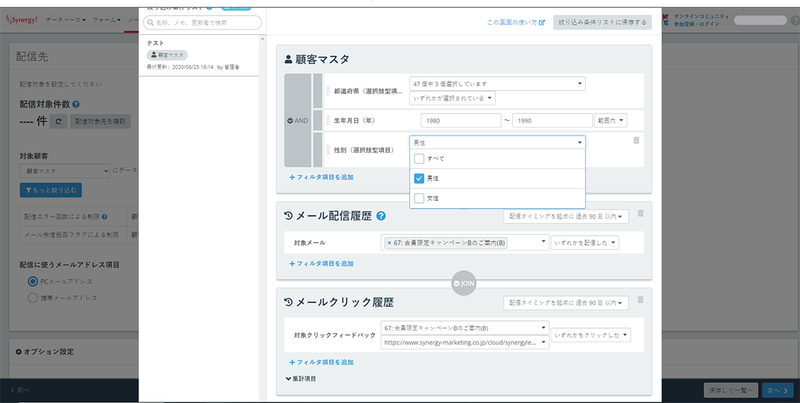Screen dimensions: 800x403
Task: Open the いずれかをクリックした dropdown
Action: (591, 335)
